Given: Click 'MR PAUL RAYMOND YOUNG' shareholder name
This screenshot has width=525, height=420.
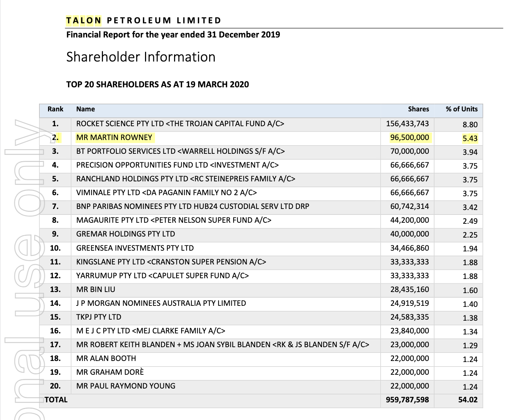Looking at the screenshot, I should tap(126, 386).
